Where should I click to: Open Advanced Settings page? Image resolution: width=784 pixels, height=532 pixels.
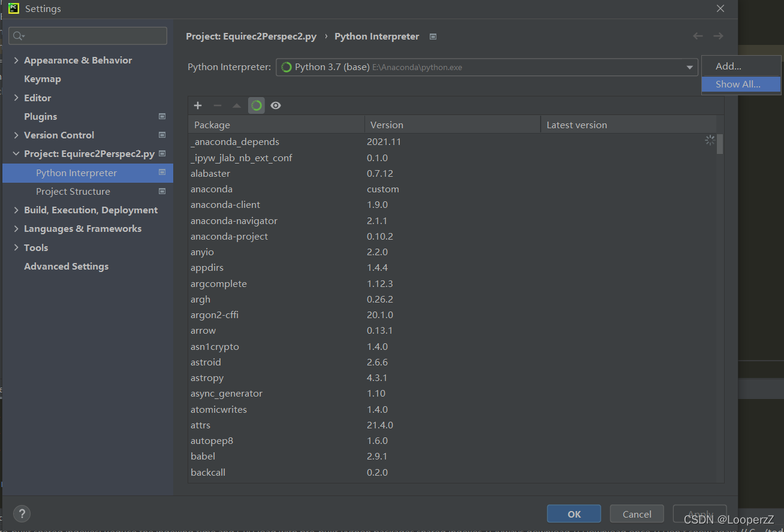67,267
